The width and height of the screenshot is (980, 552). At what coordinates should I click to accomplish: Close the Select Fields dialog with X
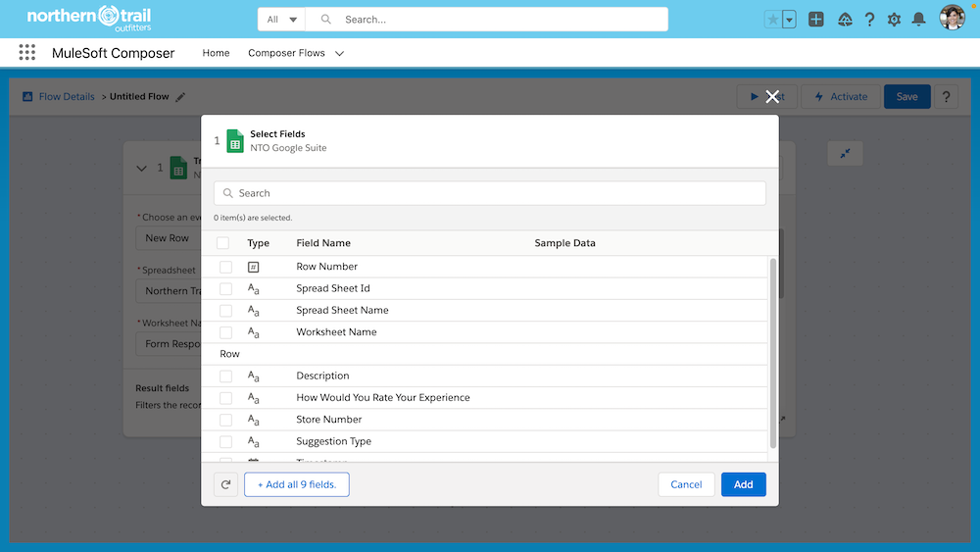(772, 96)
